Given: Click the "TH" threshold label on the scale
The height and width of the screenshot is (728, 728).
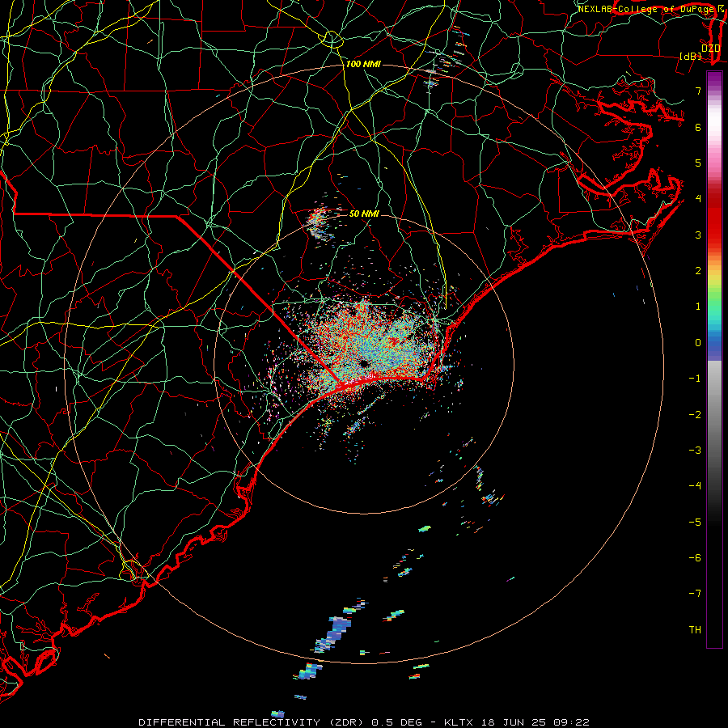Looking at the screenshot, I should point(695,630).
